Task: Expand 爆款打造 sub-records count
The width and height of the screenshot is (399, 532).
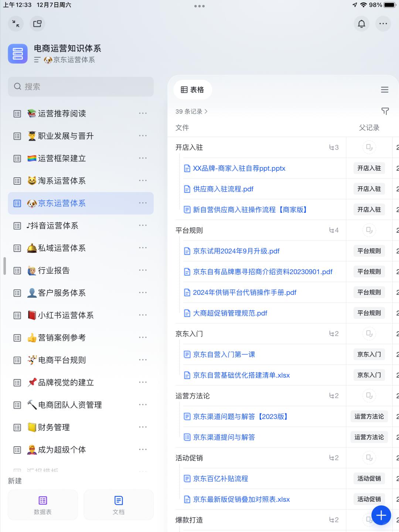Action: point(334,520)
